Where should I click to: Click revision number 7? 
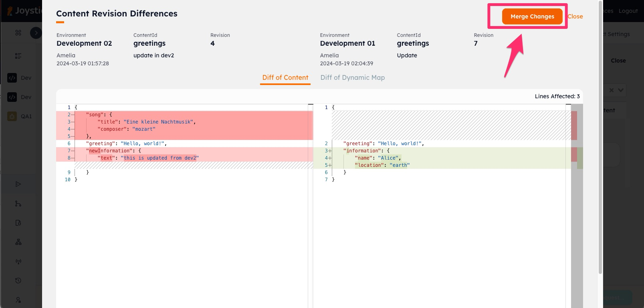pyautogui.click(x=476, y=43)
